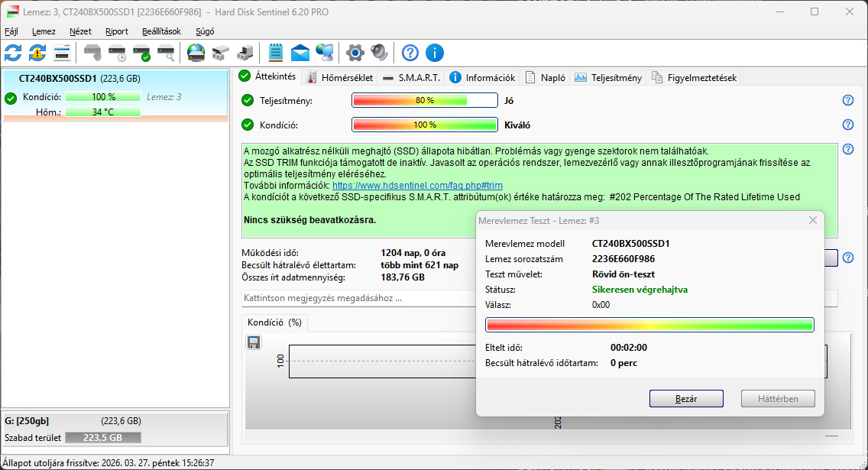This screenshot has width=868, height=470.
Task: Click the help icon beside Kondíció bar
Action: [848, 125]
